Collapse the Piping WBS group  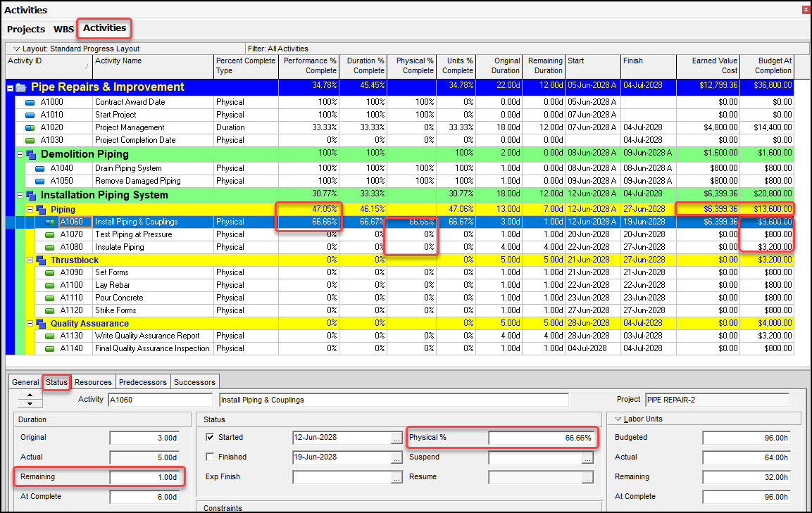30,210
